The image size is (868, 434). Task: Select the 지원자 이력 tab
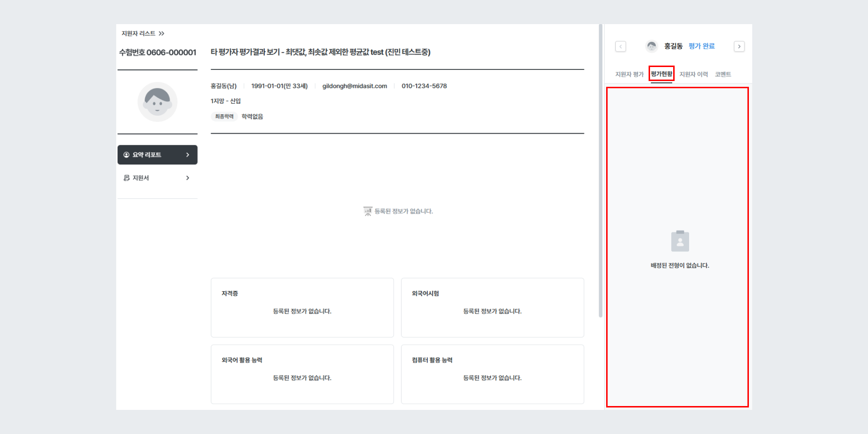tap(693, 74)
